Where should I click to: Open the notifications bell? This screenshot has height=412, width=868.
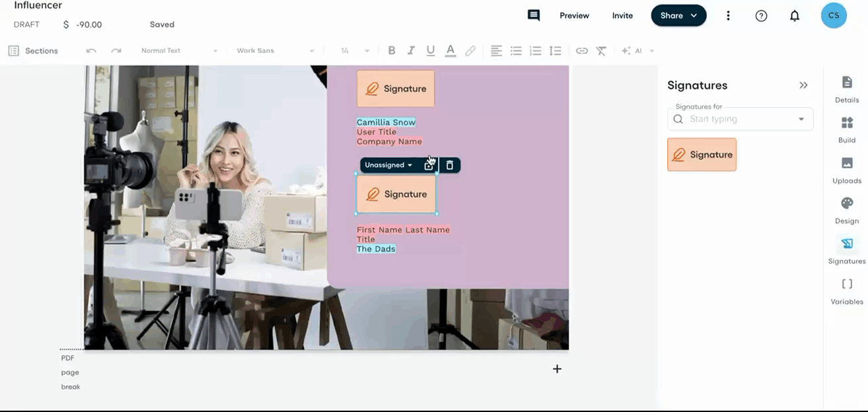pos(795,15)
